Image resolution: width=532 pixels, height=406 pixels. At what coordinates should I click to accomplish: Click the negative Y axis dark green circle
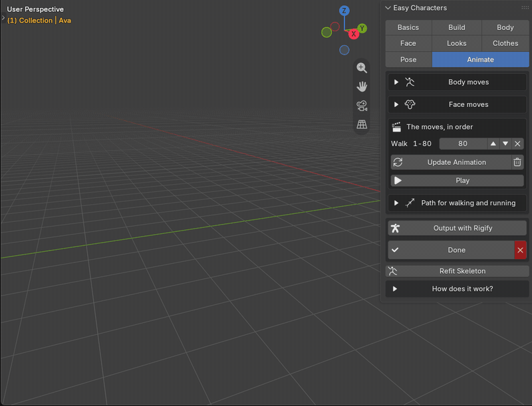click(327, 33)
